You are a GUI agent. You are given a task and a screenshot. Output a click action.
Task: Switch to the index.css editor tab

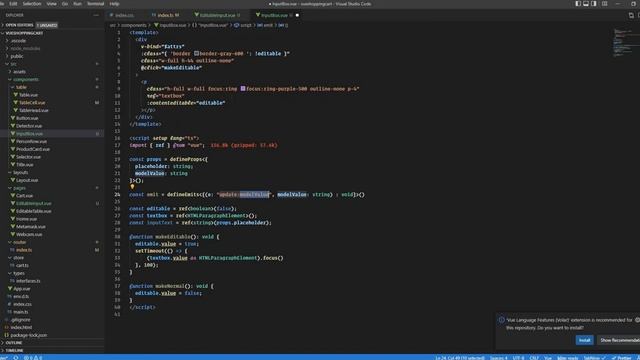124,15
